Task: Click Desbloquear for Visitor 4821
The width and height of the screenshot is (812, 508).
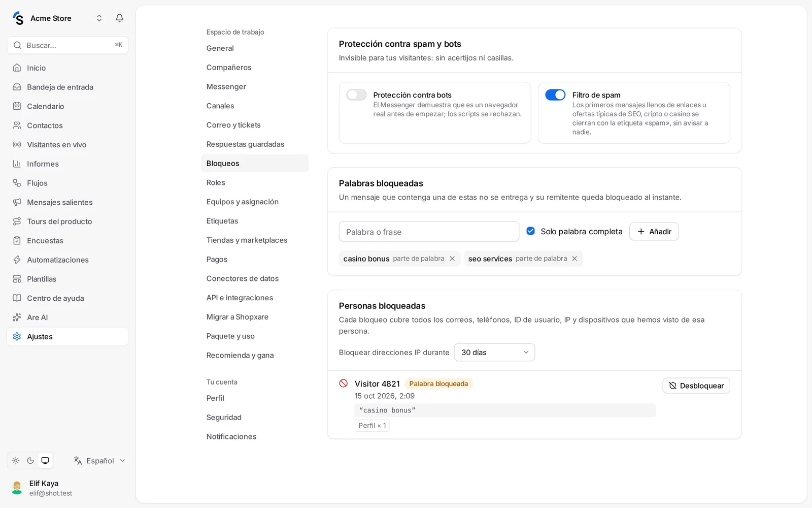Action: pos(696,386)
